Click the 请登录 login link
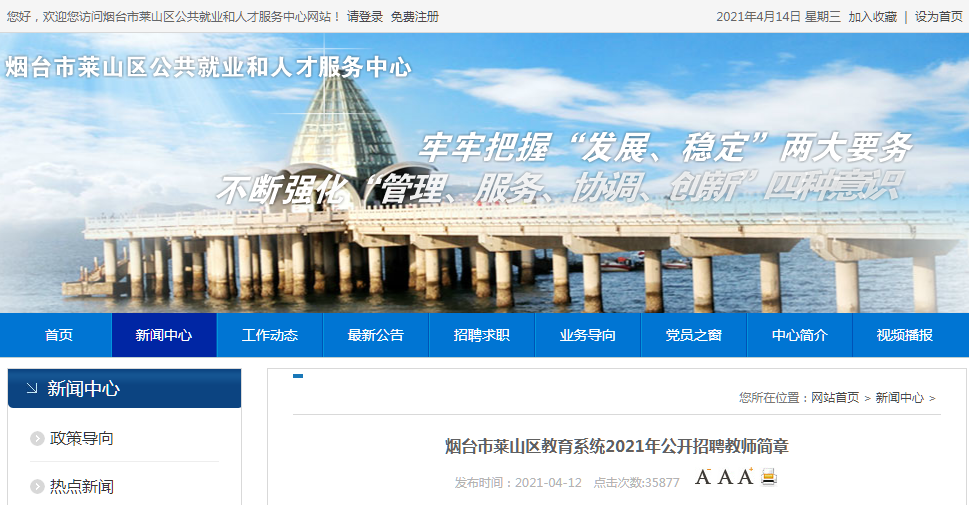Viewport: 969px width, 505px height. [365, 17]
